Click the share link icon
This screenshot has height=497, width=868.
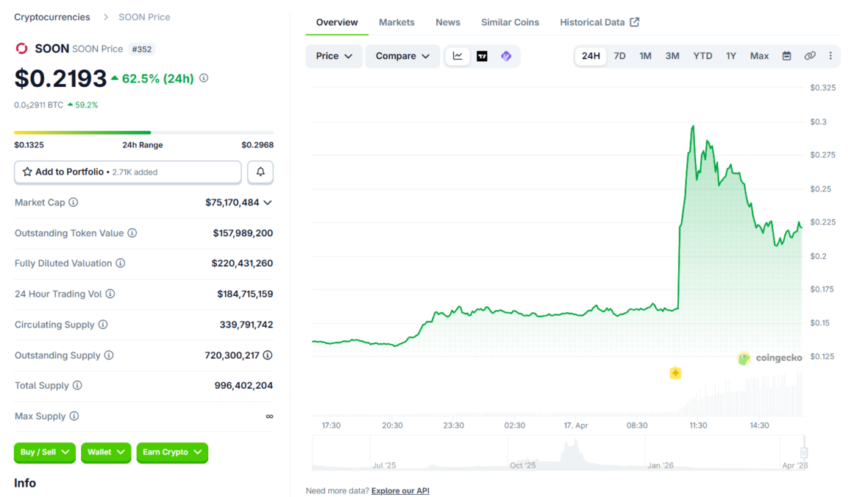coord(810,56)
